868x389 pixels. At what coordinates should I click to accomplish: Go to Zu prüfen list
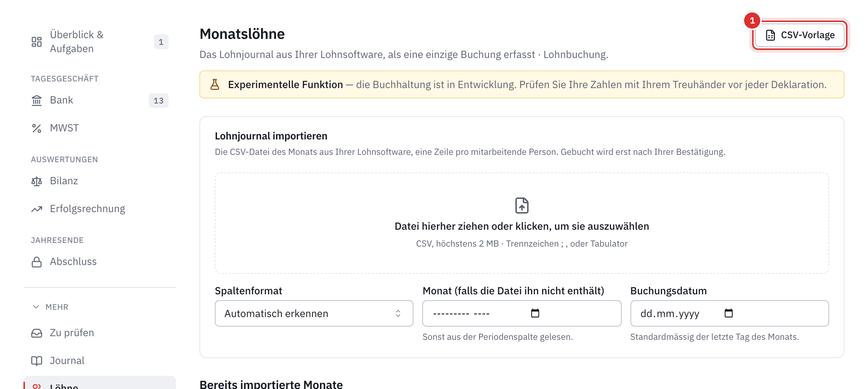click(100, 333)
